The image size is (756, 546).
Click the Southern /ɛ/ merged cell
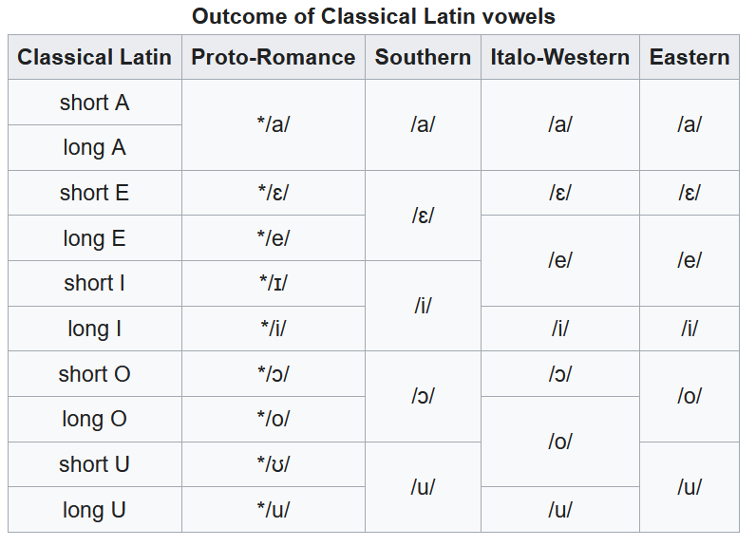(x=423, y=216)
